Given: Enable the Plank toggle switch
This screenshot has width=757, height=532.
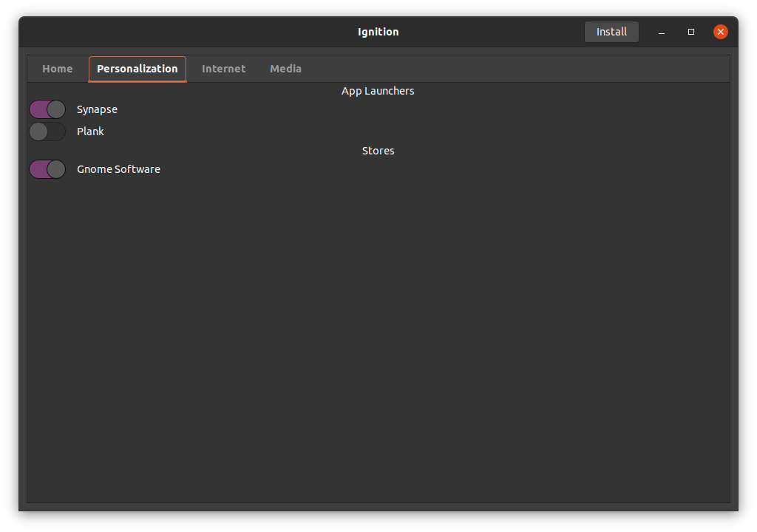Looking at the screenshot, I should click(47, 132).
